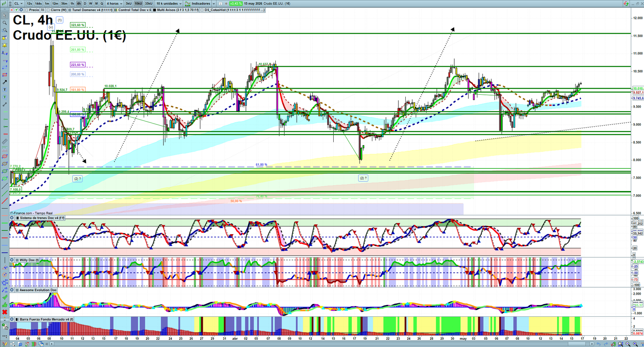Expand the double-chevron in bottom bar

click(x=47, y=344)
